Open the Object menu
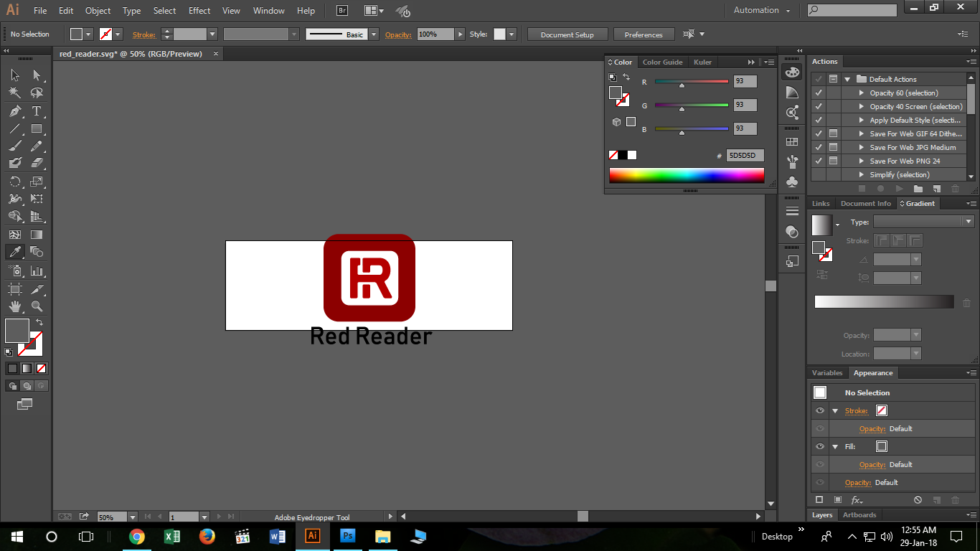 [x=98, y=11]
